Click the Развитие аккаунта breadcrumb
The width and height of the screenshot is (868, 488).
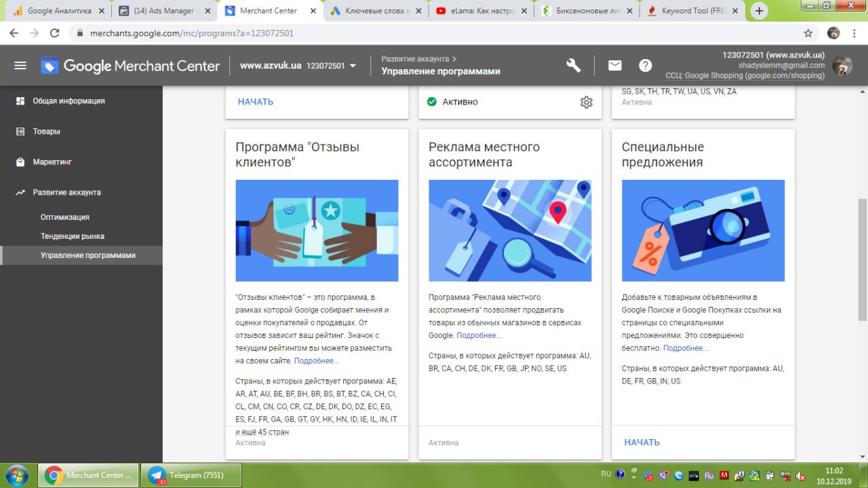pyautogui.click(x=415, y=59)
